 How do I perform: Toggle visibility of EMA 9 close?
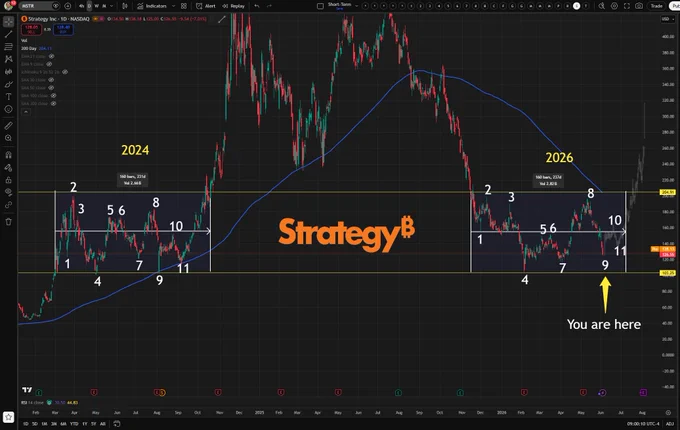[x=49, y=64]
